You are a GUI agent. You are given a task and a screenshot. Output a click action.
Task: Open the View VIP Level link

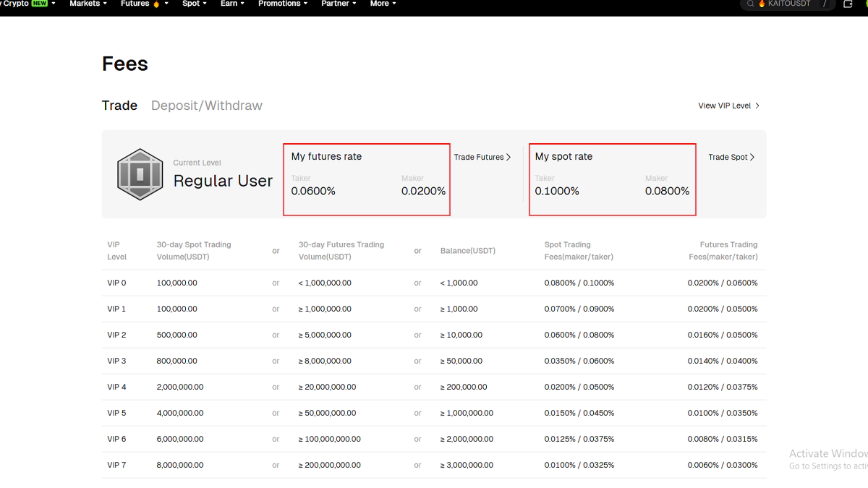coord(724,106)
